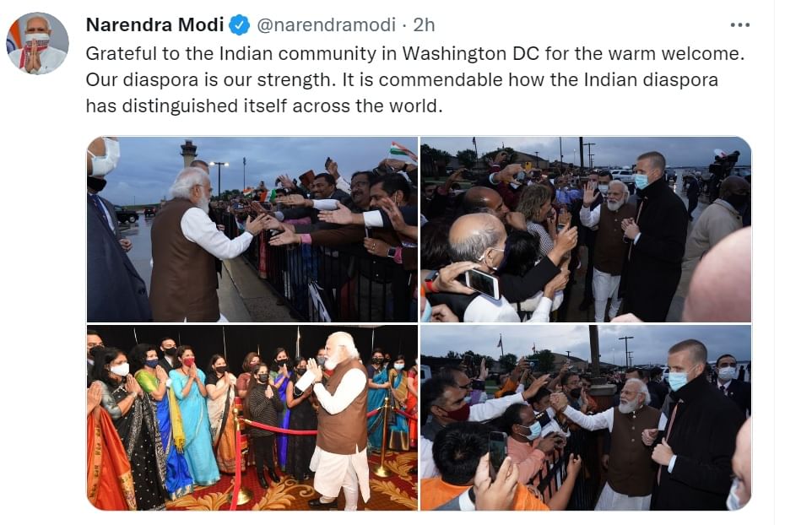Click the phone held up in bottom-right photo
Image resolution: width=812 pixels, height=525 pixels.
497,452
